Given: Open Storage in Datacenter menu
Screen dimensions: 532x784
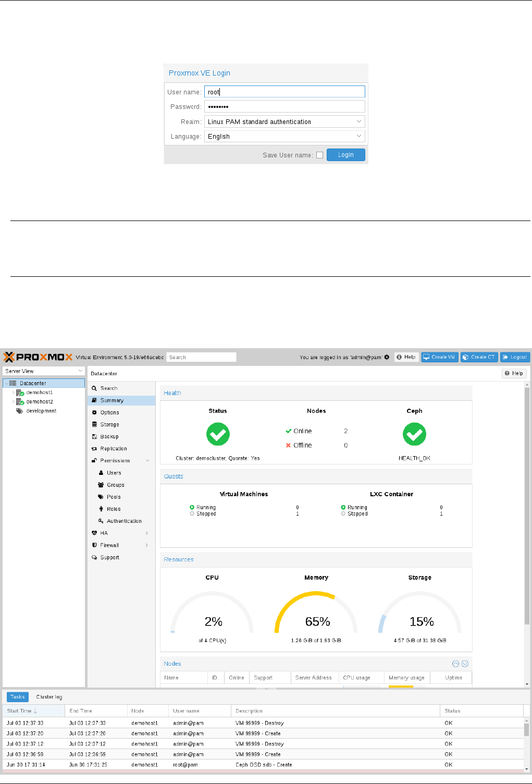Looking at the screenshot, I should coord(110,424).
